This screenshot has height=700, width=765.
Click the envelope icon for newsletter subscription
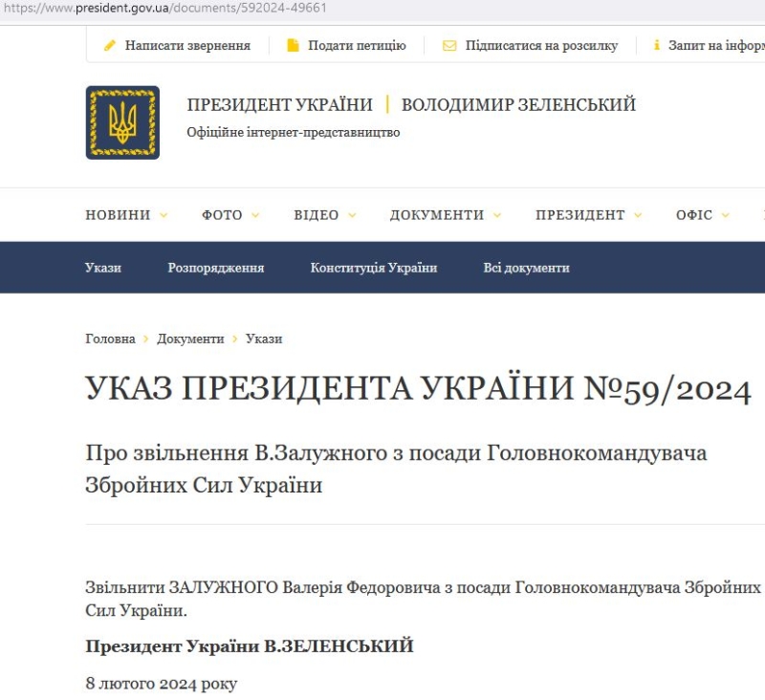click(x=449, y=45)
